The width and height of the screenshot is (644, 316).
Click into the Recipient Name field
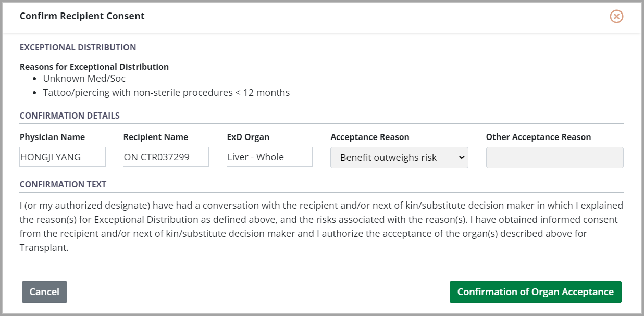(166, 157)
